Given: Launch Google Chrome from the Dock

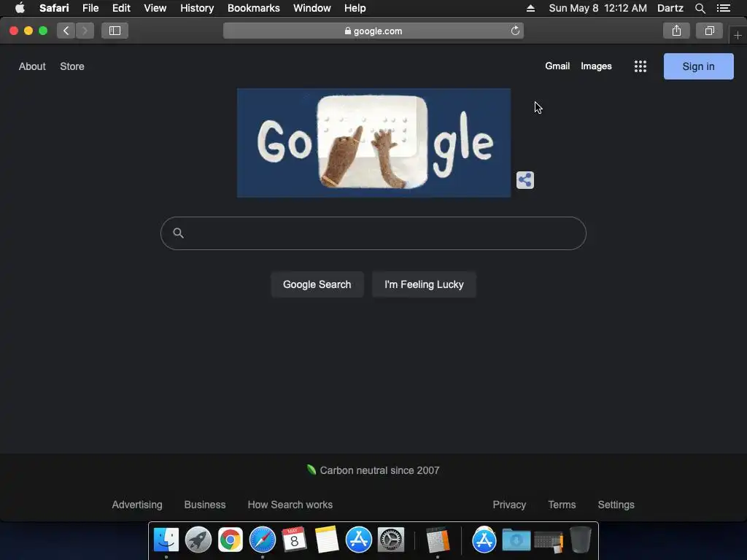Looking at the screenshot, I should tap(231, 540).
